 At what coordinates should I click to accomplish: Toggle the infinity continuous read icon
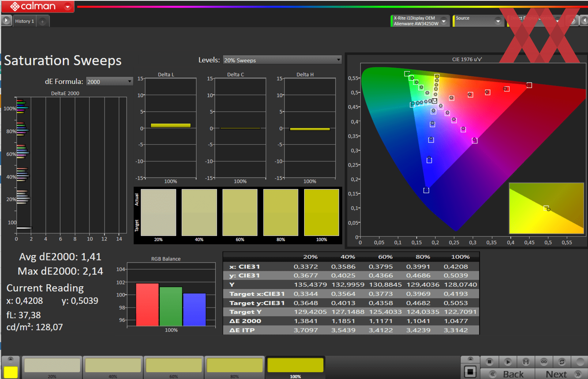point(544,362)
